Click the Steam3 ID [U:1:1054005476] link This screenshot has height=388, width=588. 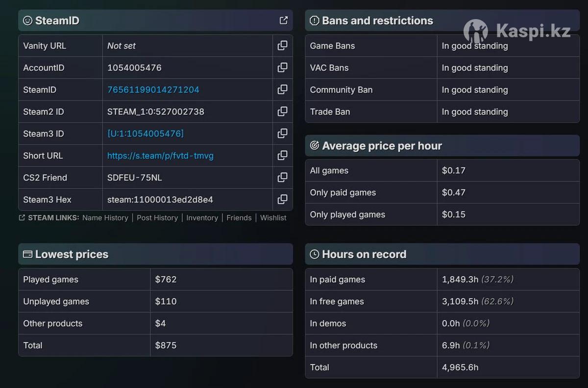pyautogui.click(x=146, y=134)
